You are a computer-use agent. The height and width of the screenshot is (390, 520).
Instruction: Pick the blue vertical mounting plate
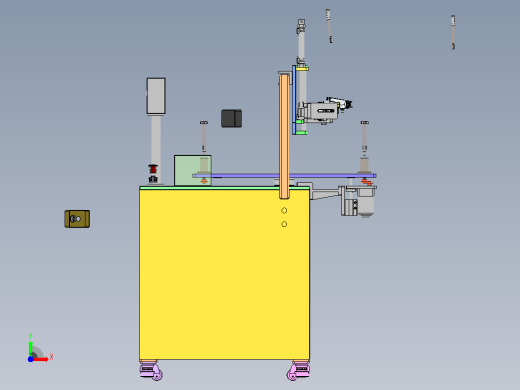click(x=294, y=100)
